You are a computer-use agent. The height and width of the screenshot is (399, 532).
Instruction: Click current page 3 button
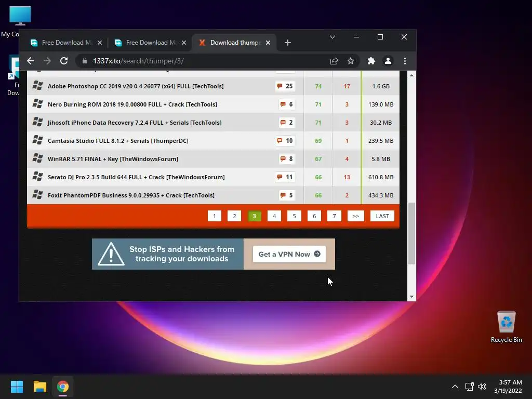255,216
